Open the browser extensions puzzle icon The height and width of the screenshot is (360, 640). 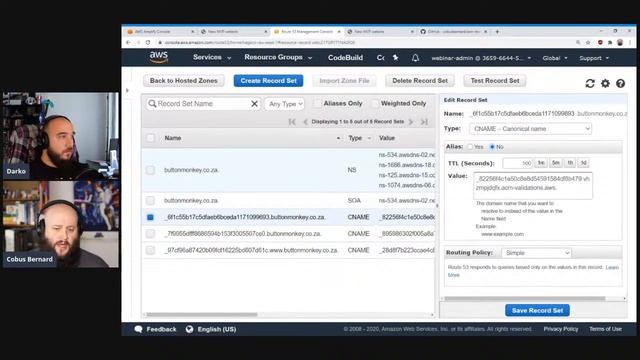click(610, 42)
